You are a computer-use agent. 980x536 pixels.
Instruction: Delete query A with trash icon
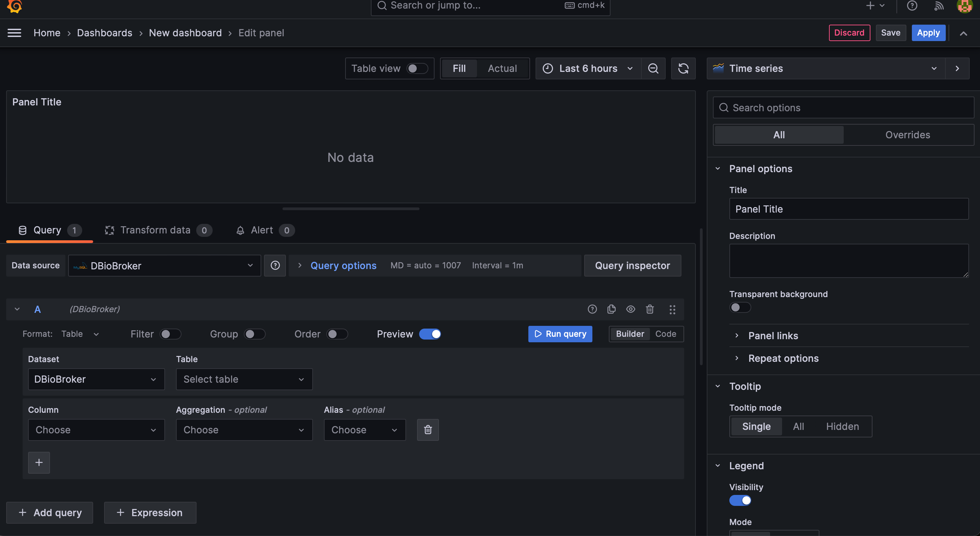[650, 309]
